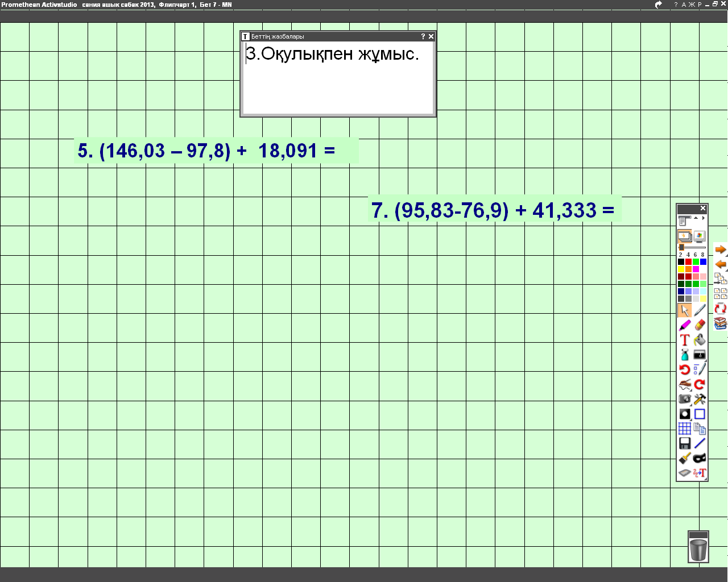The width and height of the screenshot is (728, 582).
Task: Open the Resource Library books icon
Action: click(x=721, y=323)
